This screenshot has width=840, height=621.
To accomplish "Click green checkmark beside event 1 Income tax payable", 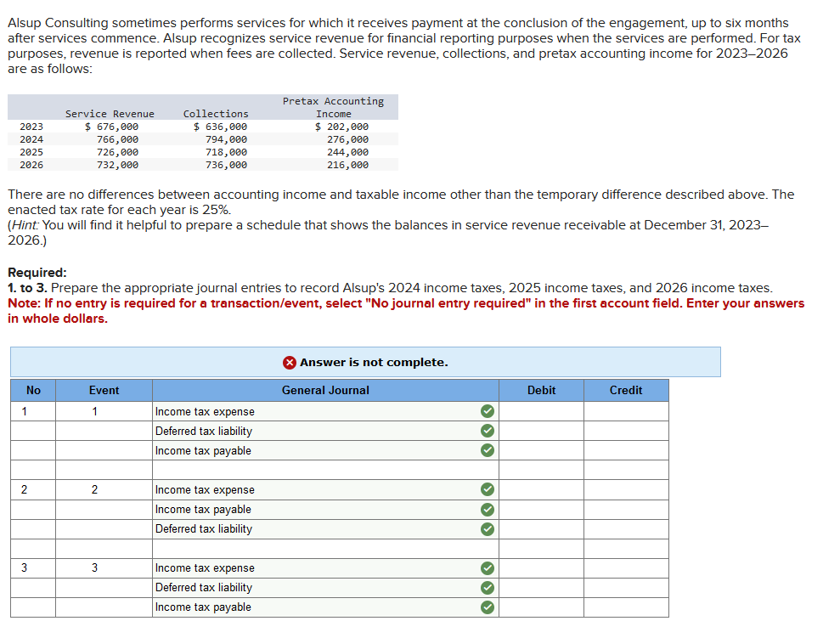I will tap(487, 450).
